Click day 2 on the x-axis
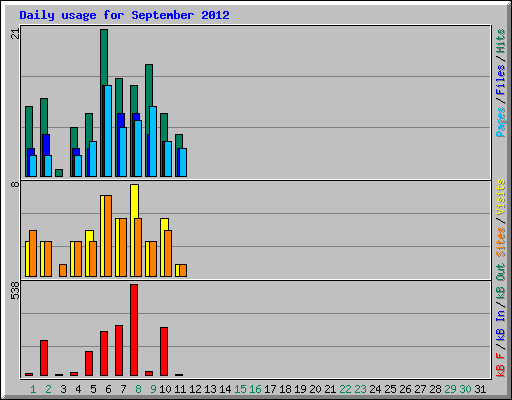 (48, 389)
